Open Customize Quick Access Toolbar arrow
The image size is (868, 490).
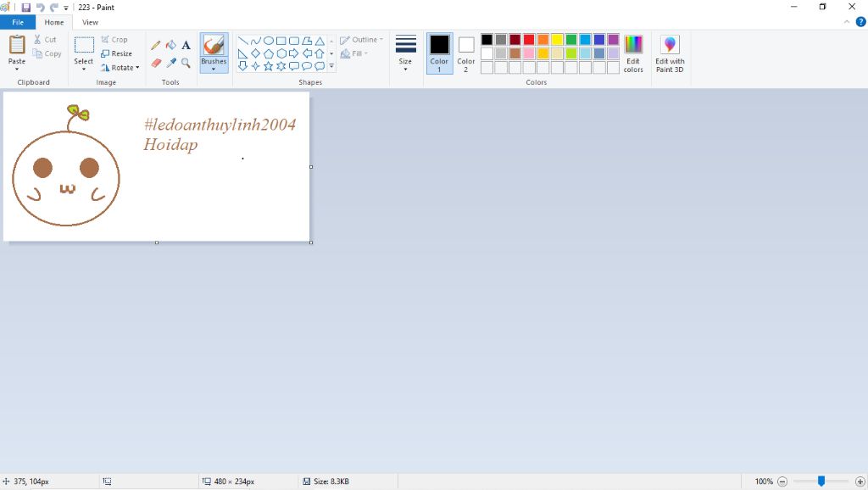click(x=66, y=8)
